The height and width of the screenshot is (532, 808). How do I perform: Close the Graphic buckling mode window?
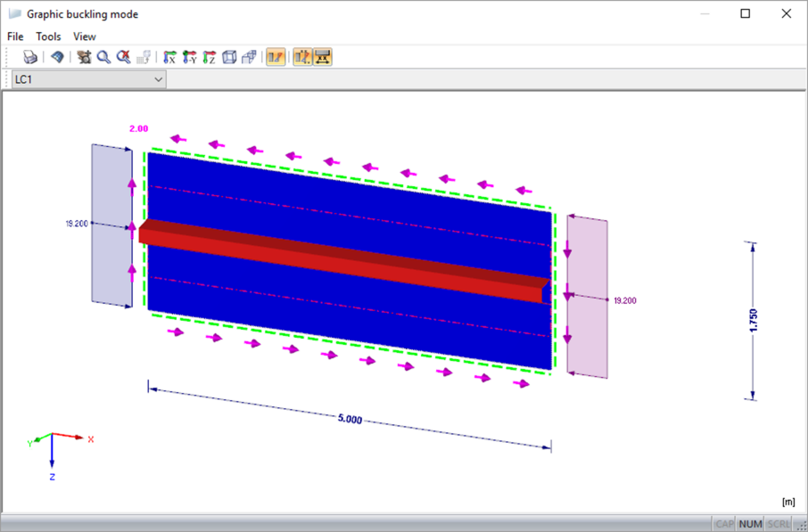coord(786,13)
